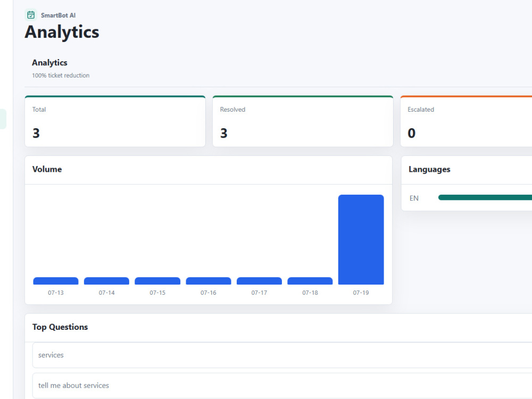
Task: Select the 07-18 volume bar
Action: pyautogui.click(x=310, y=281)
